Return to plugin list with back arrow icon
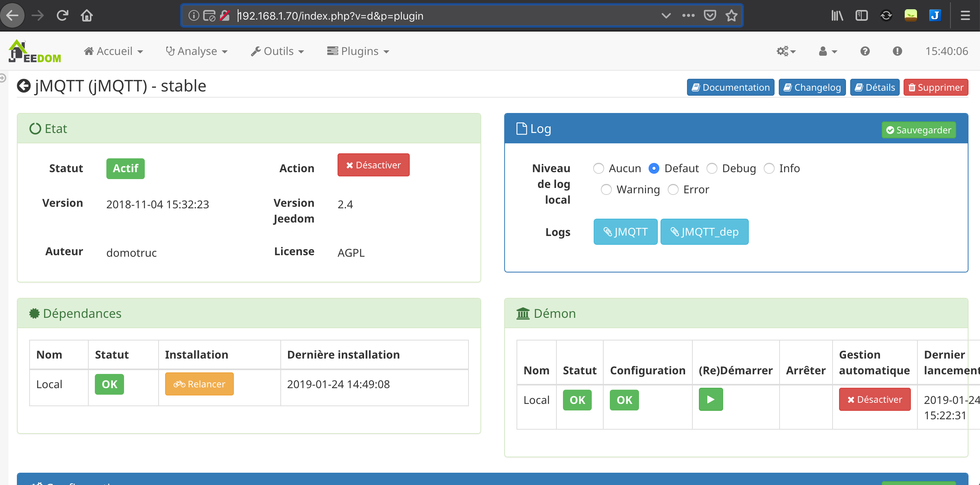 click(x=24, y=86)
